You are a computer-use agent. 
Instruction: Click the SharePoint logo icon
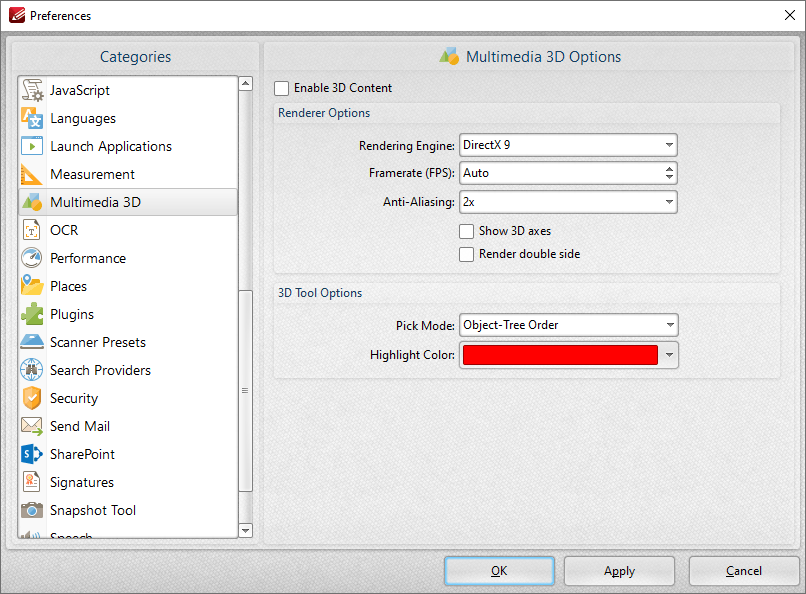click(32, 454)
